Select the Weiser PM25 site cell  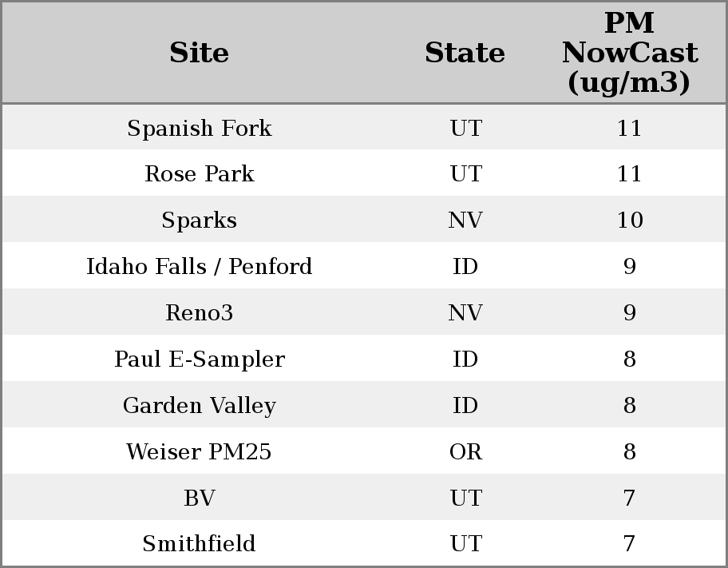199,452
